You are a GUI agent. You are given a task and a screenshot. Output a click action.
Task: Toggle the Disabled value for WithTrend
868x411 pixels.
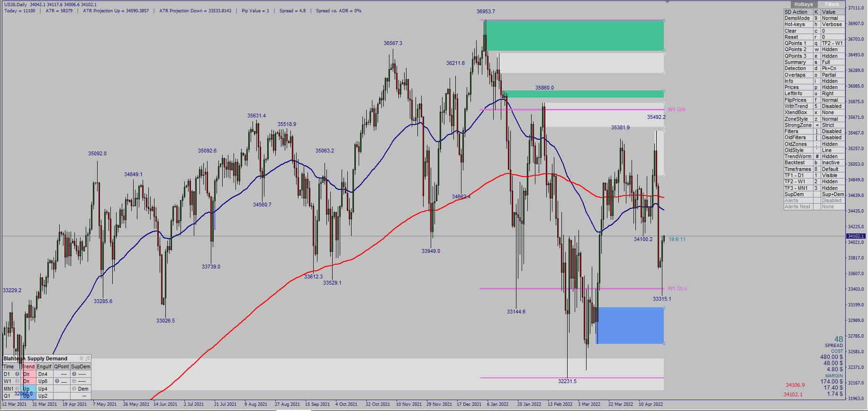click(832, 106)
